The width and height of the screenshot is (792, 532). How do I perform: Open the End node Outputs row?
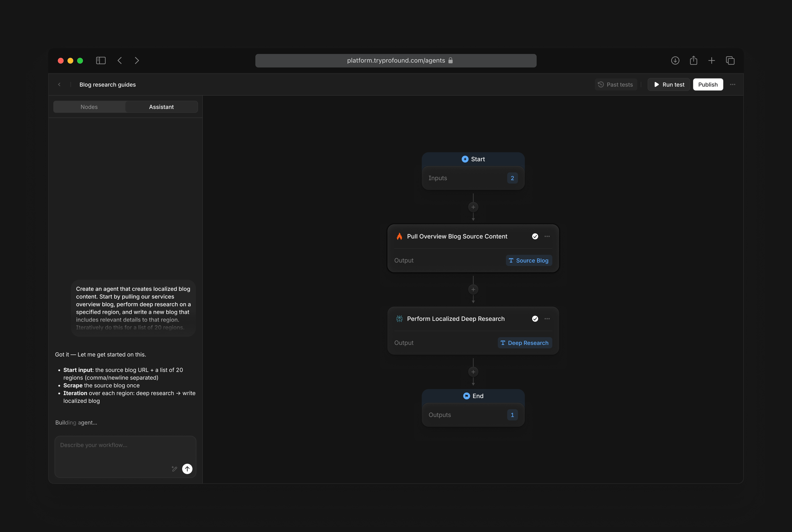coord(473,415)
